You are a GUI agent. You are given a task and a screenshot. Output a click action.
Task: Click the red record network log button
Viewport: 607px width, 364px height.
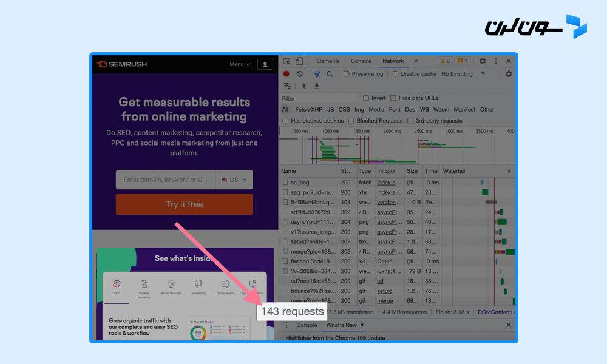[287, 74]
